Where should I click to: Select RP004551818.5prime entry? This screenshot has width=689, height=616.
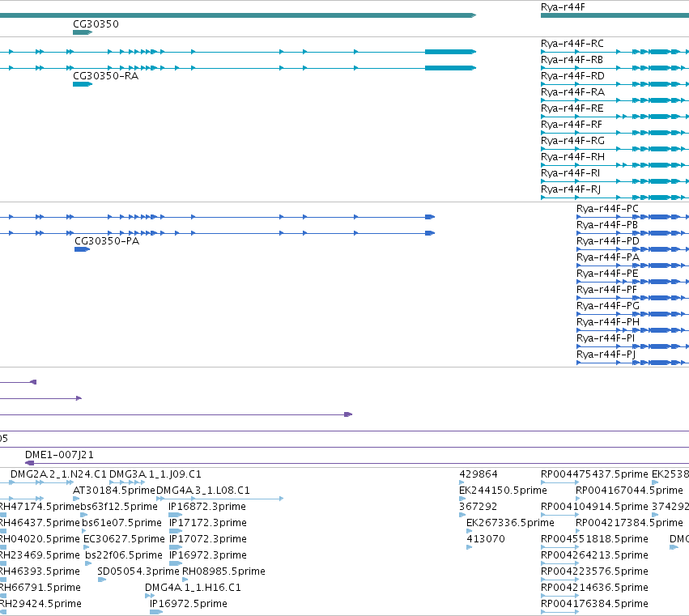tap(594, 539)
